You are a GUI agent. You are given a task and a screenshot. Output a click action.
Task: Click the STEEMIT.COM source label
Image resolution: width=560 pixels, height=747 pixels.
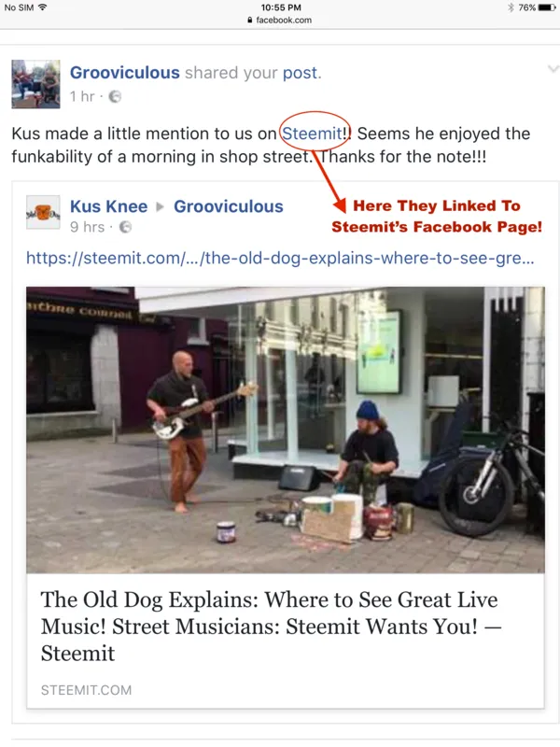click(86, 690)
